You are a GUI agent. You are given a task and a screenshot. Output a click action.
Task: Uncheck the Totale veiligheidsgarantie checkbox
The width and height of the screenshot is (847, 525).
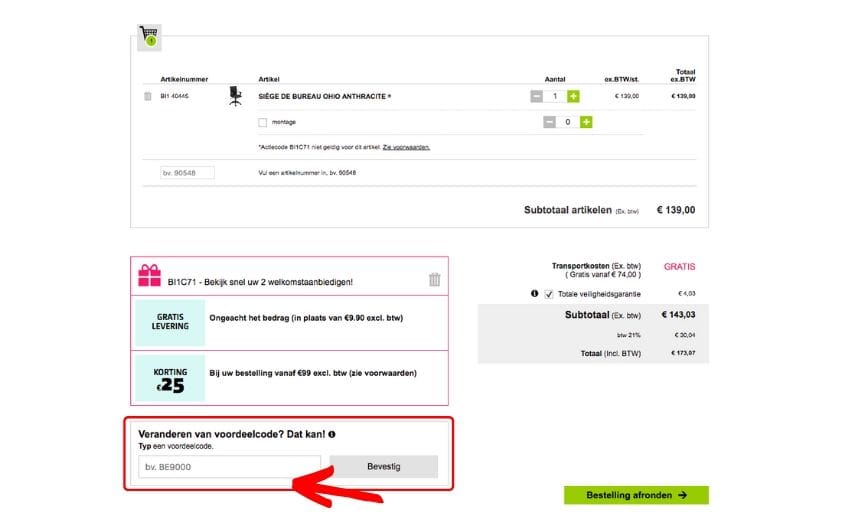[548, 294]
